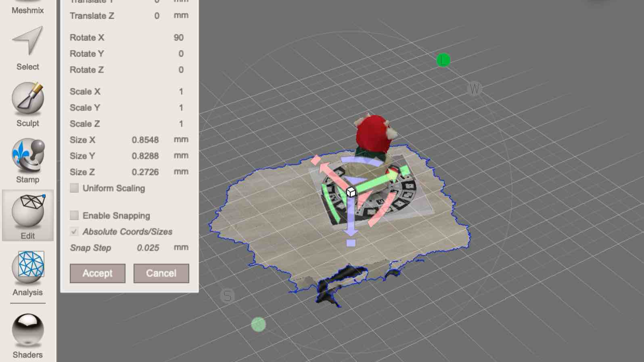
Task: Click Accept to apply the transform
Action: tap(97, 273)
